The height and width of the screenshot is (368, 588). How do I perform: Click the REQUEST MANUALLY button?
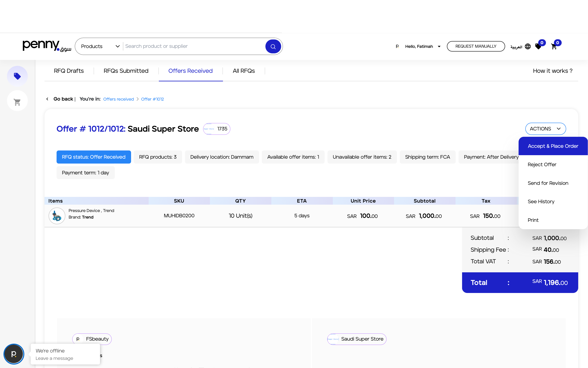[476, 46]
